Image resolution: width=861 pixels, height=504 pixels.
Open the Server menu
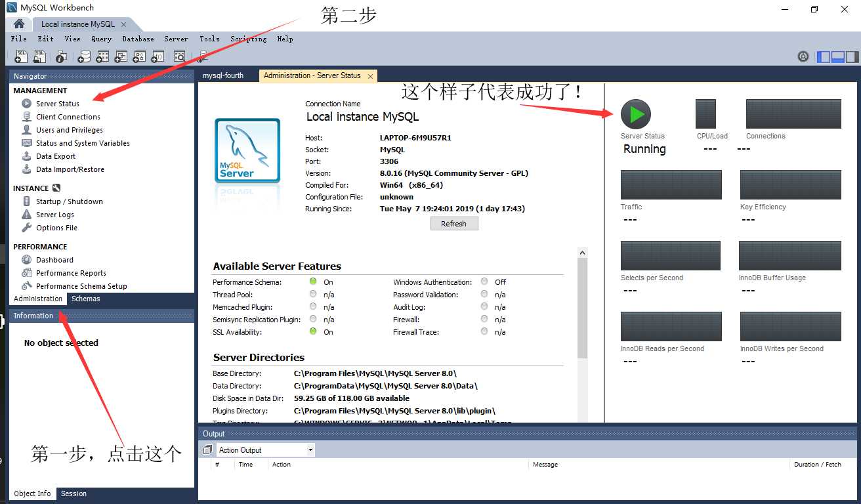176,39
